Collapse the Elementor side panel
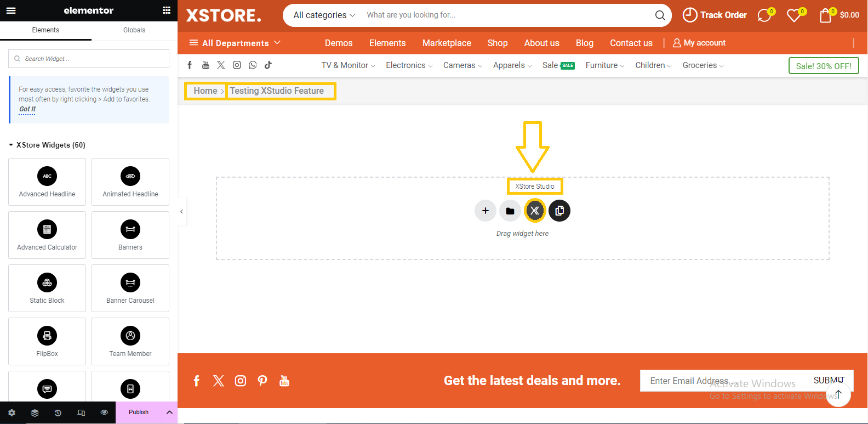 181,211
